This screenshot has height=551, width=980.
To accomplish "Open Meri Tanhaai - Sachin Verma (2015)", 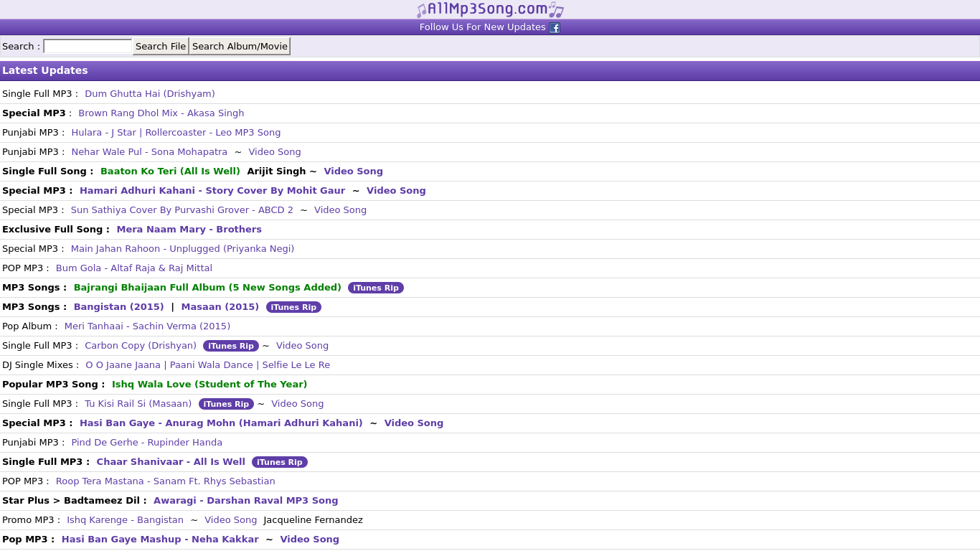I will 147,326.
